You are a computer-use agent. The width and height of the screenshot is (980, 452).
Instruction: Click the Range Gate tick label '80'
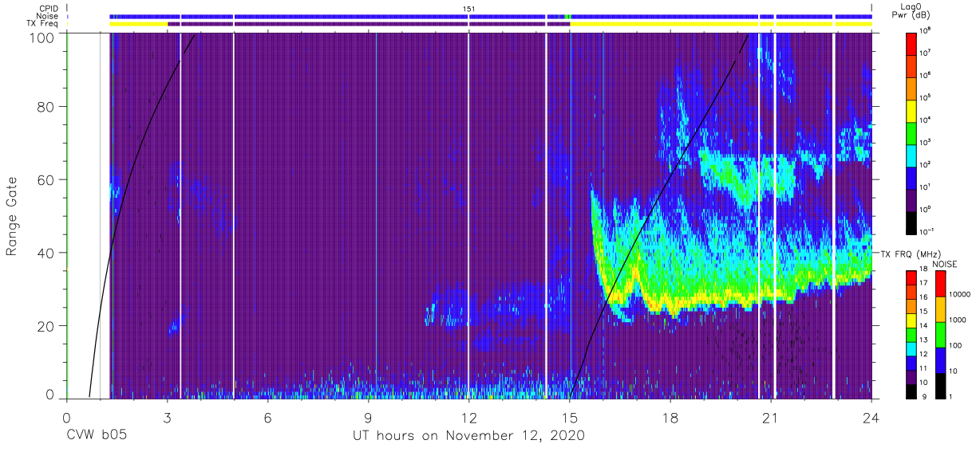tap(46, 106)
